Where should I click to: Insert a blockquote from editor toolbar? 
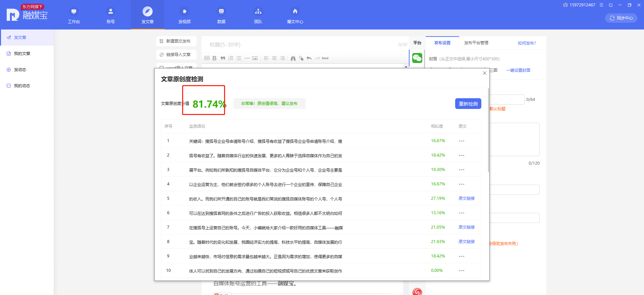(x=223, y=58)
